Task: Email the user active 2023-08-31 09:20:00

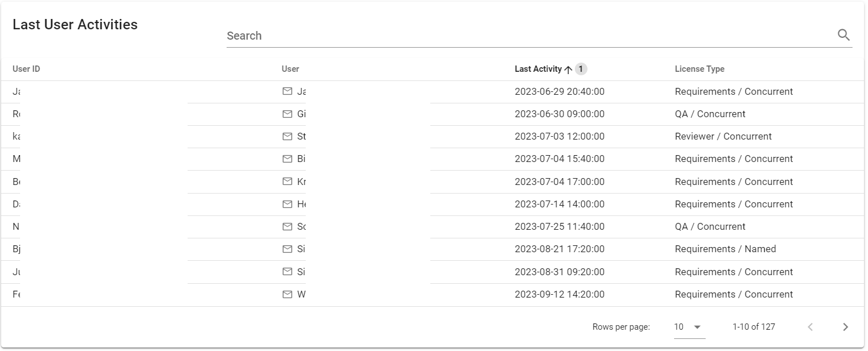Action: tap(287, 272)
